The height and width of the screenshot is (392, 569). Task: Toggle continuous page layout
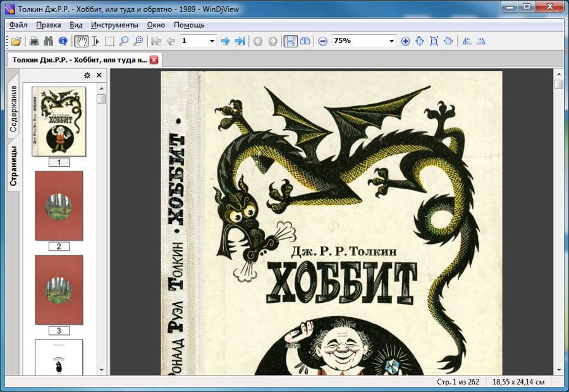290,41
